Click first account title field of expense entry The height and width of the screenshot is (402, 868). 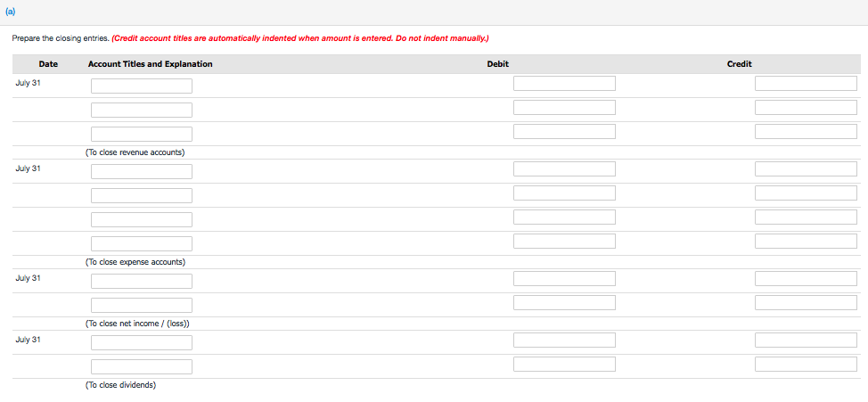coord(141,171)
